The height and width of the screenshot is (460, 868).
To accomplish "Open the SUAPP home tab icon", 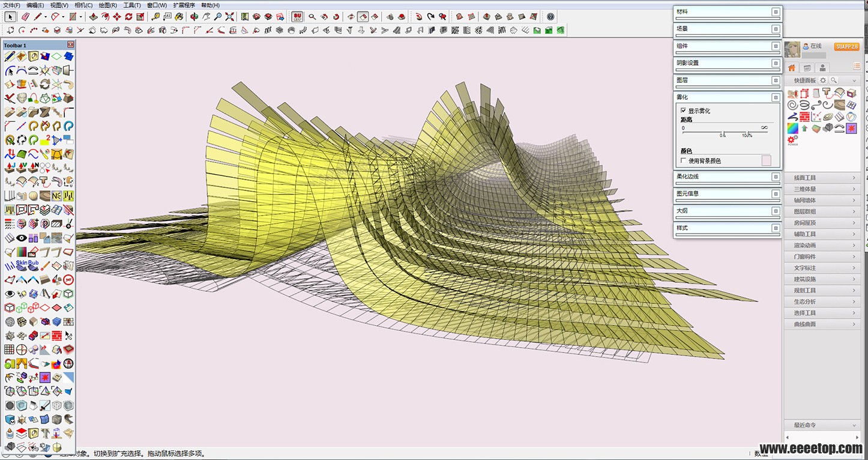I will pyautogui.click(x=792, y=68).
